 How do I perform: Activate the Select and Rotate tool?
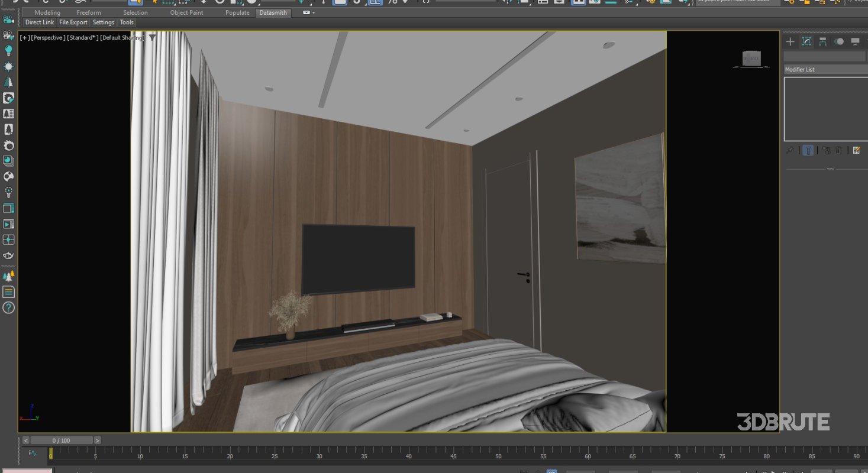coord(220,3)
